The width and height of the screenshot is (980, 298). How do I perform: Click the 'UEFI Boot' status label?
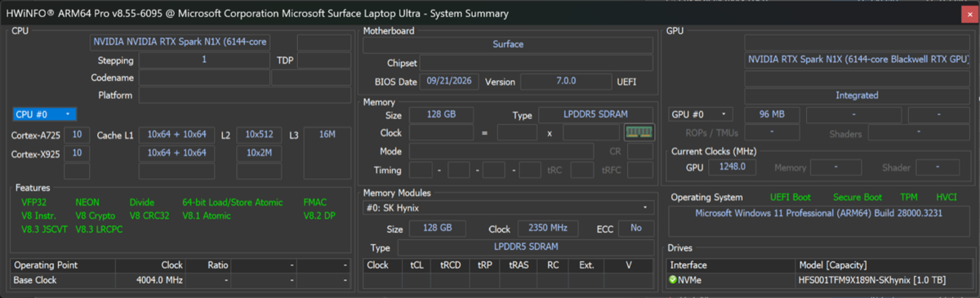[x=791, y=198]
